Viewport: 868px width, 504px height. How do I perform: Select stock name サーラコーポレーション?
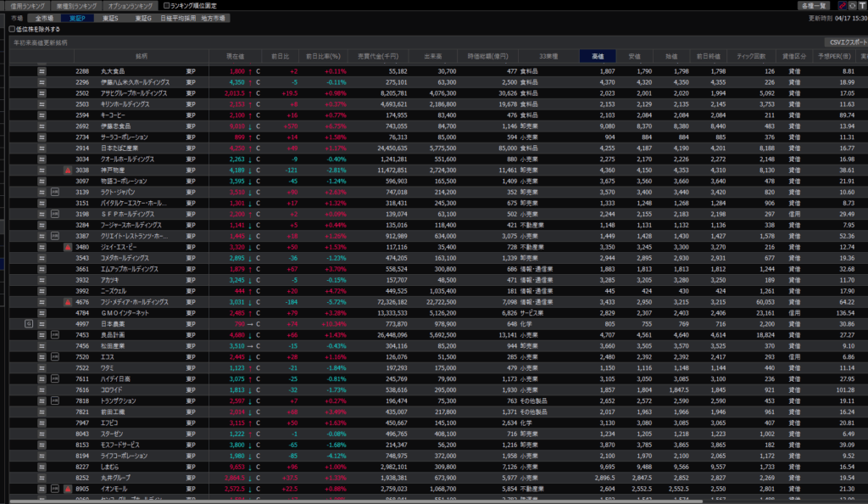coord(124,137)
